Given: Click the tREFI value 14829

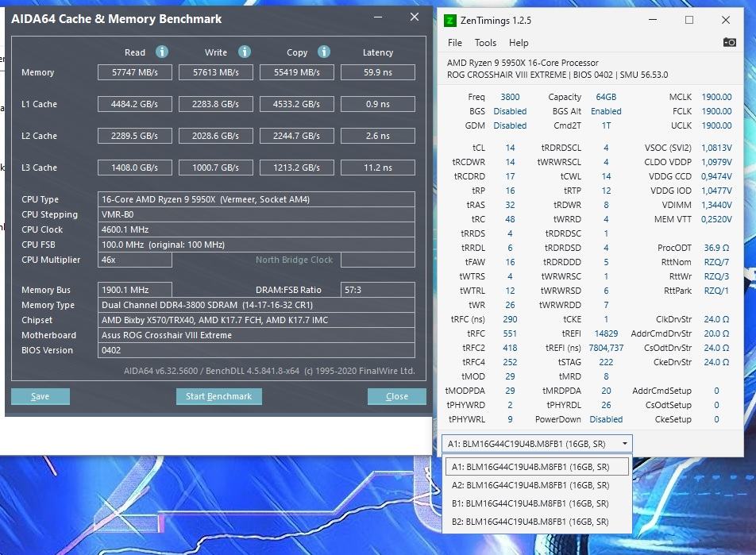Looking at the screenshot, I should 606,333.
